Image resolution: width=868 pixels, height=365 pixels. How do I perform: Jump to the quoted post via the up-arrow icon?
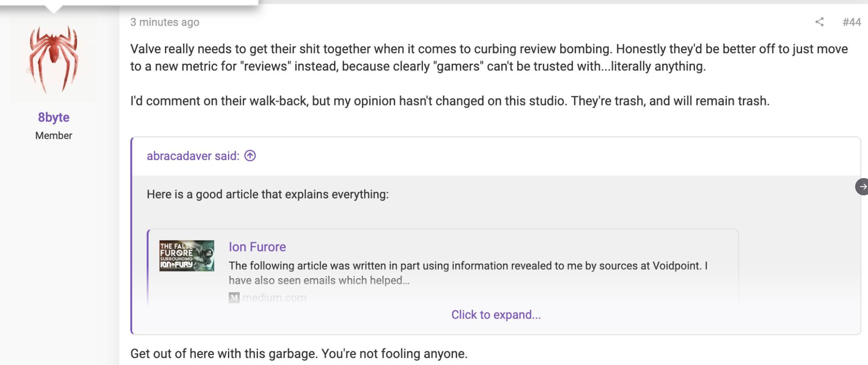tap(250, 155)
